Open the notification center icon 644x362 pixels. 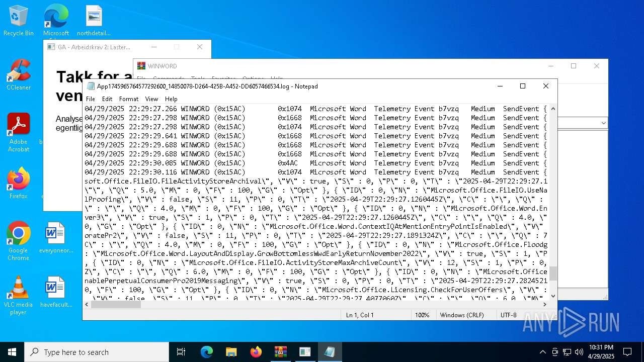627,352
